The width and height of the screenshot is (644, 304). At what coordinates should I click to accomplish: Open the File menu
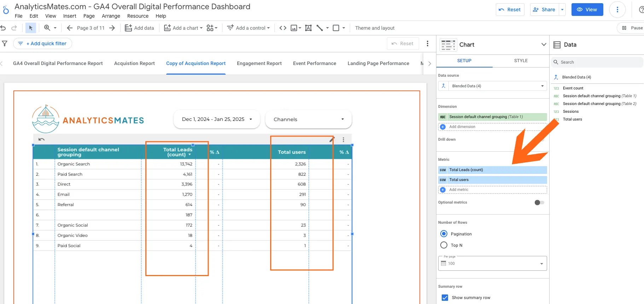tap(19, 16)
